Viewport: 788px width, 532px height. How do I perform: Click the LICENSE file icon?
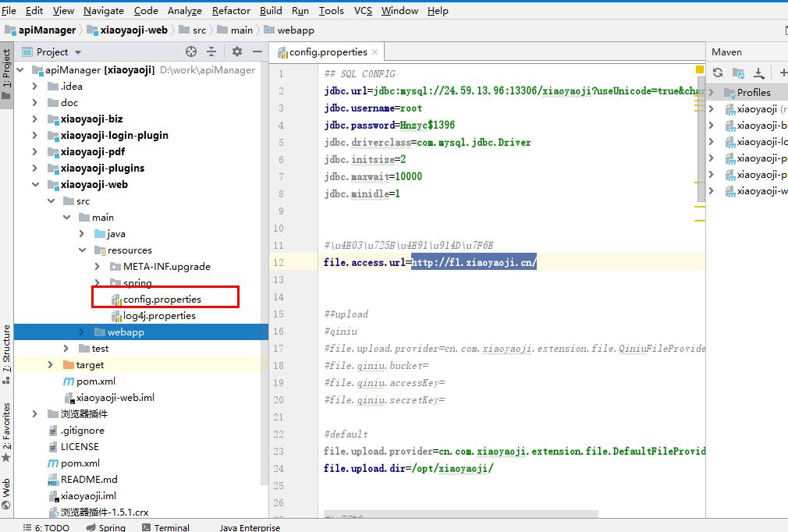[53, 447]
